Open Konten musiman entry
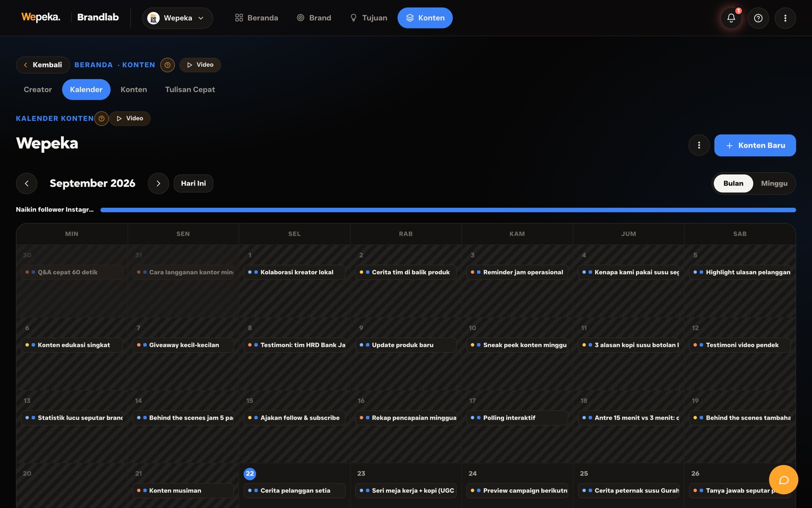The width and height of the screenshot is (812, 508). click(x=183, y=491)
